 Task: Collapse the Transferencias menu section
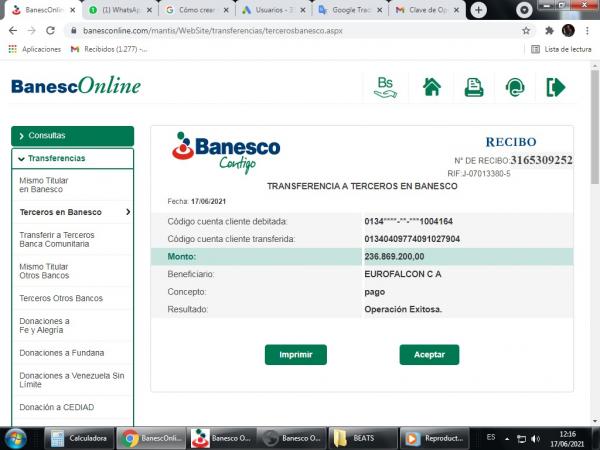[x=73, y=158]
